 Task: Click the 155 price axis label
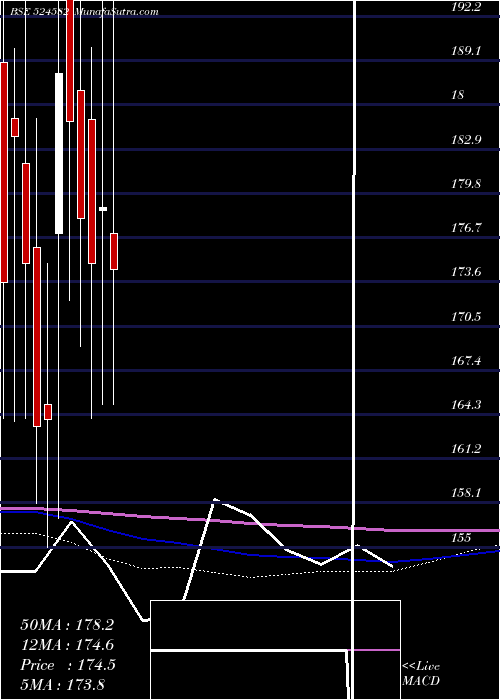[462, 538]
